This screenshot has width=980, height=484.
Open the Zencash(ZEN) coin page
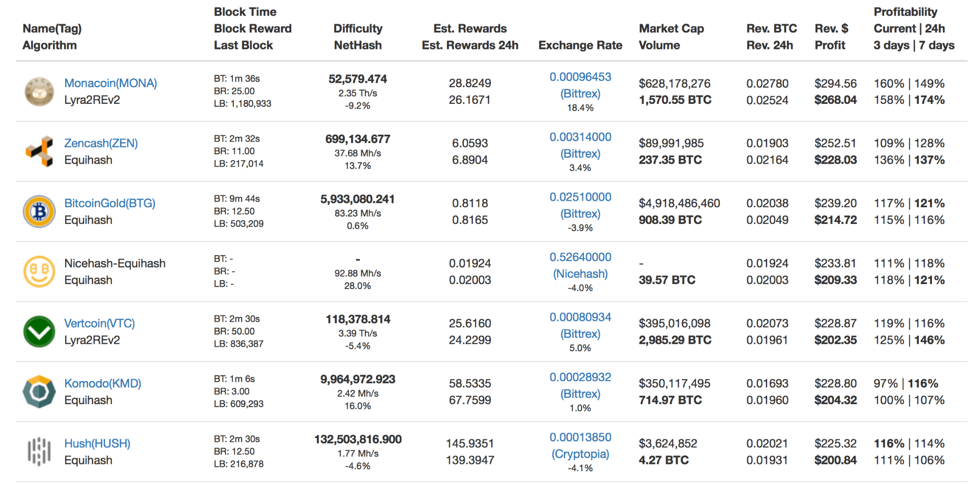tap(101, 143)
